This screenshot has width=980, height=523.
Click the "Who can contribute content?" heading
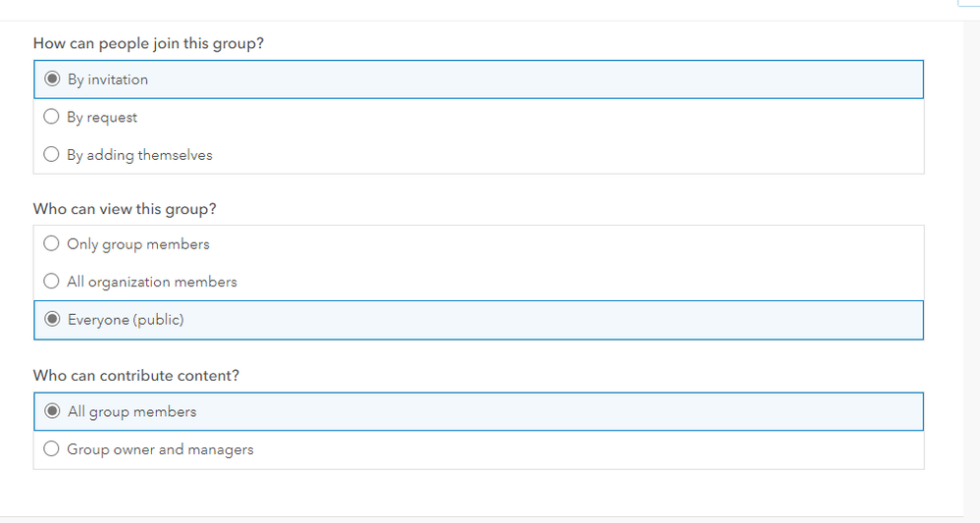pos(136,376)
